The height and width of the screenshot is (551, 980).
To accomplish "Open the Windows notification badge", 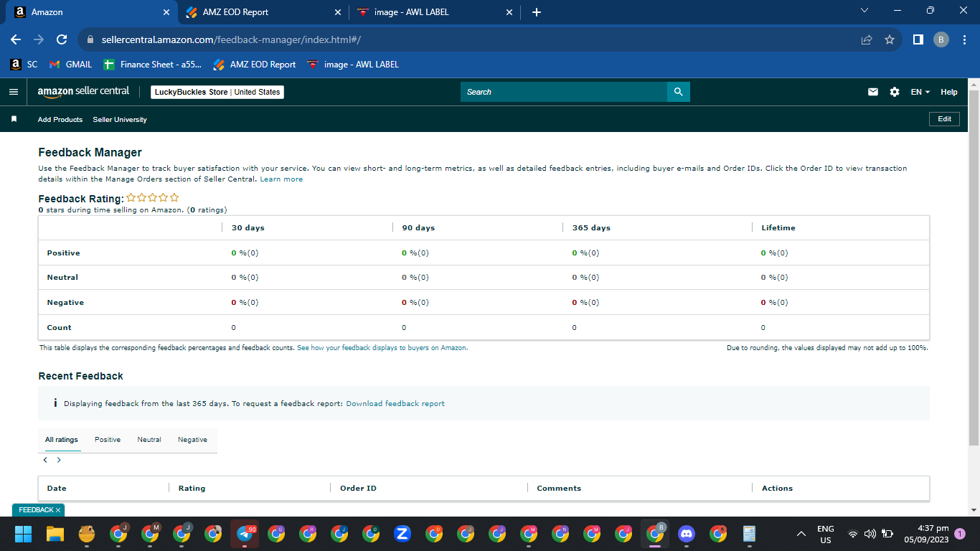I will (960, 534).
